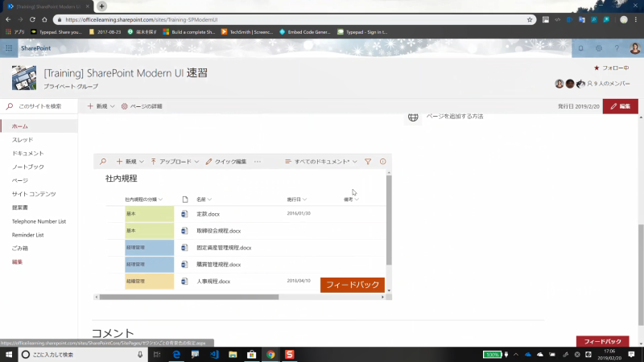Expand the アップロード upload dropdown

175,162
